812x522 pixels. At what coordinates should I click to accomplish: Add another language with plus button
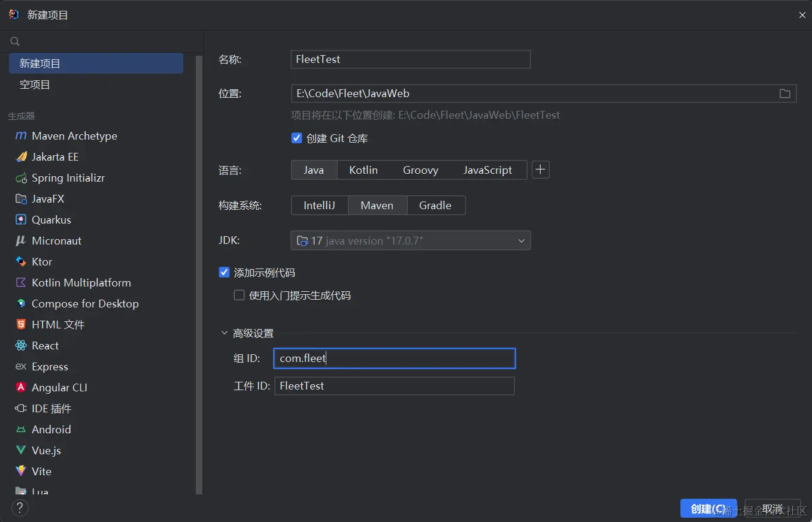[x=541, y=170]
